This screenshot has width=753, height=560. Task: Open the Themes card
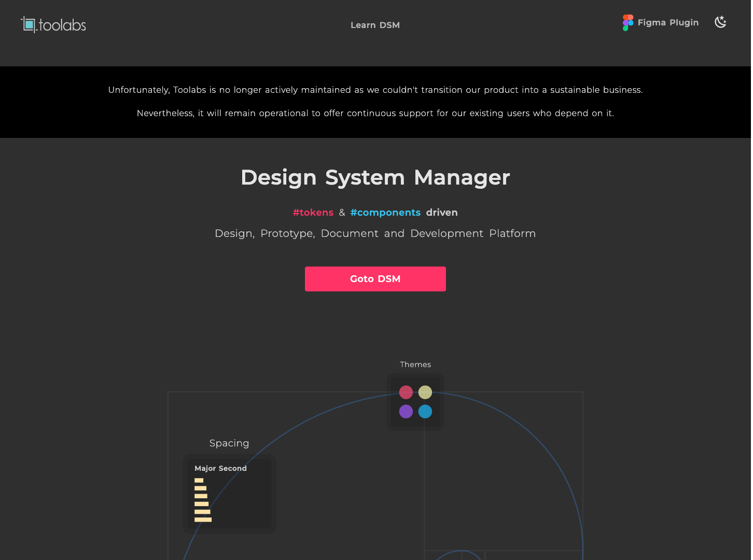coord(415,402)
